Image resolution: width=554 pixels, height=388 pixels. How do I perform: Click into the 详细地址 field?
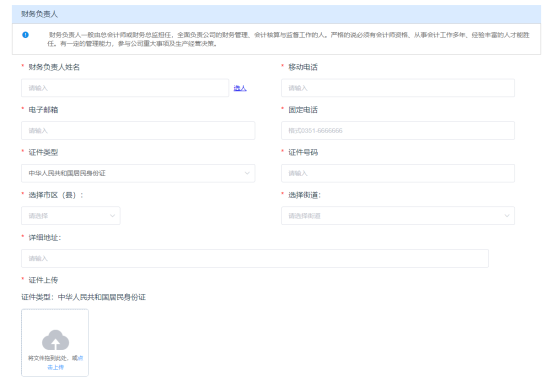coord(255,258)
